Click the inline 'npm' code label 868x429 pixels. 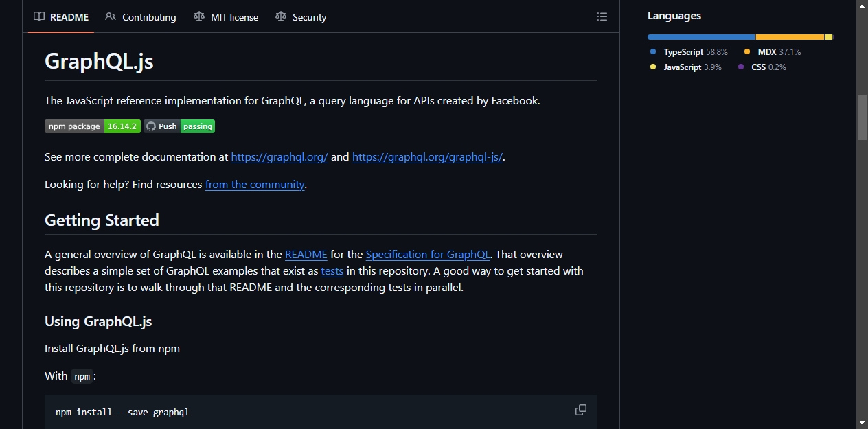(x=82, y=376)
